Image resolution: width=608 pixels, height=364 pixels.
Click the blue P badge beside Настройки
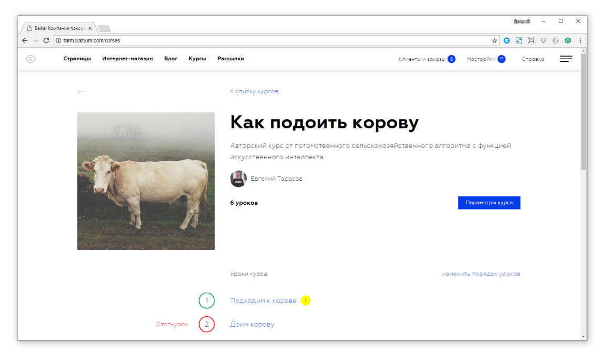point(502,59)
